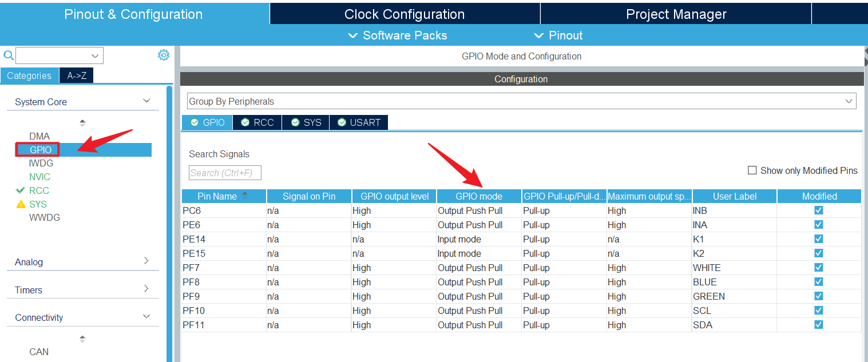The width and height of the screenshot is (868, 362).
Task: Select SYS in System Core list
Action: point(38,204)
